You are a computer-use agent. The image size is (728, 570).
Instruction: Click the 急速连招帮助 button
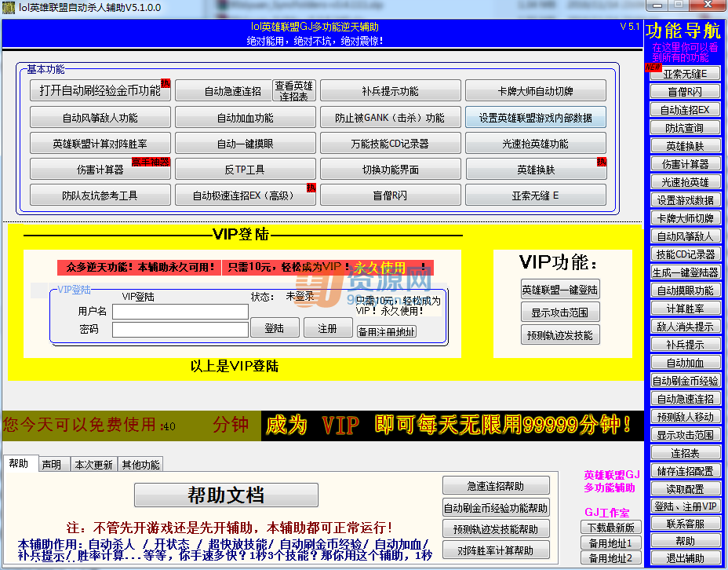tap(496, 486)
